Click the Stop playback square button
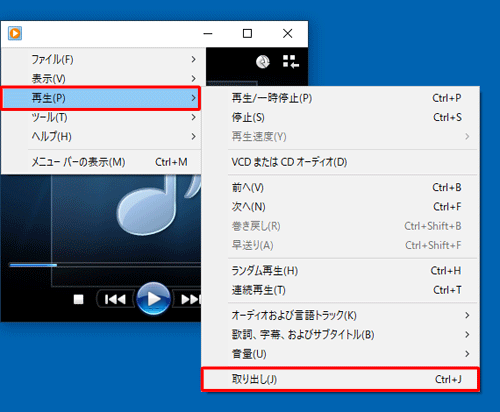 click(x=79, y=299)
